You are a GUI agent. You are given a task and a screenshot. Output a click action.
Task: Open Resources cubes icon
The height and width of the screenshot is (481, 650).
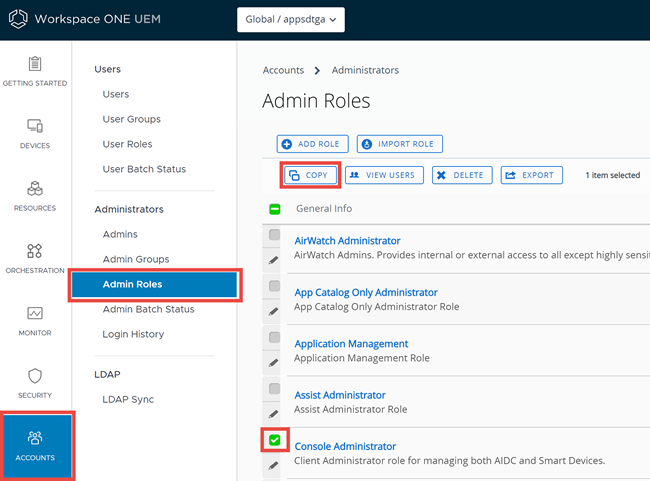(x=35, y=188)
